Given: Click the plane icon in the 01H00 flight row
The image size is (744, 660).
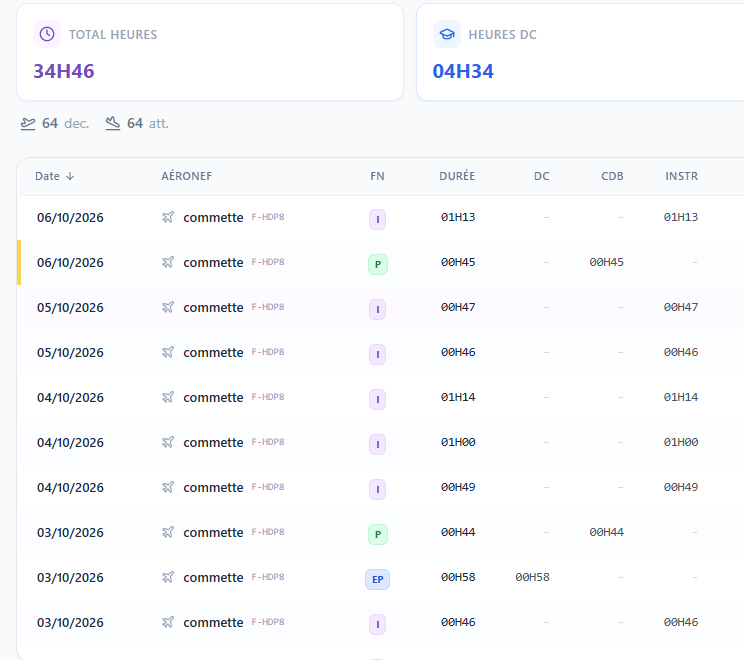Looking at the screenshot, I should coord(168,442).
